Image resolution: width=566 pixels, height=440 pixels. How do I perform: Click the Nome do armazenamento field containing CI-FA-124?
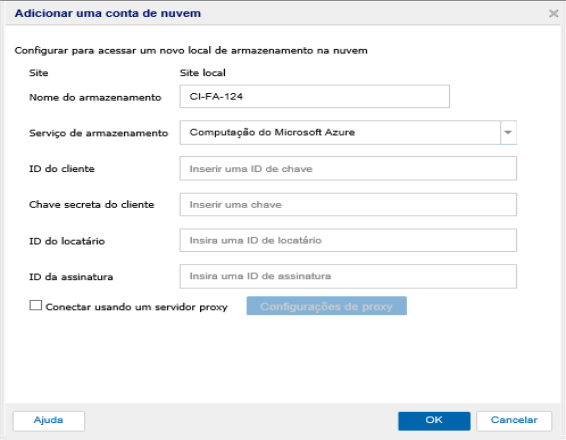coord(314,96)
